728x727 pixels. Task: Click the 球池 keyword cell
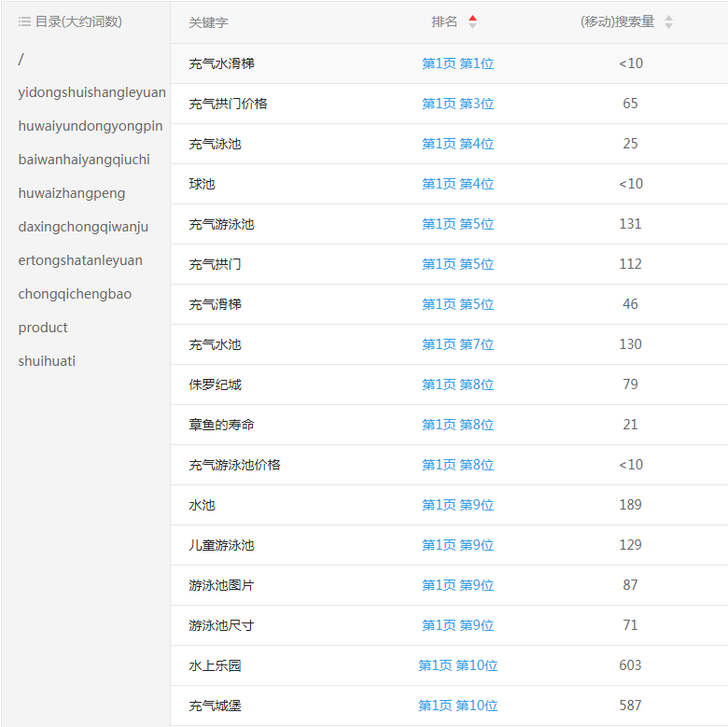pyautogui.click(x=202, y=184)
